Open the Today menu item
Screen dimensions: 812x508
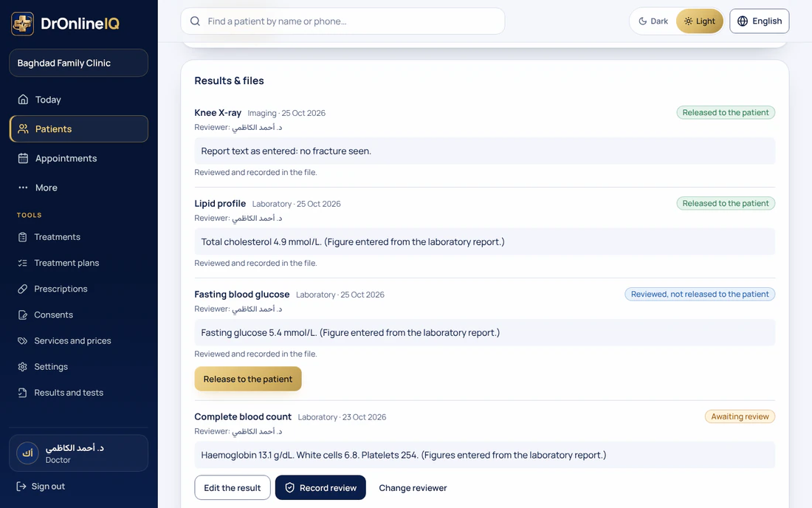(x=79, y=100)
